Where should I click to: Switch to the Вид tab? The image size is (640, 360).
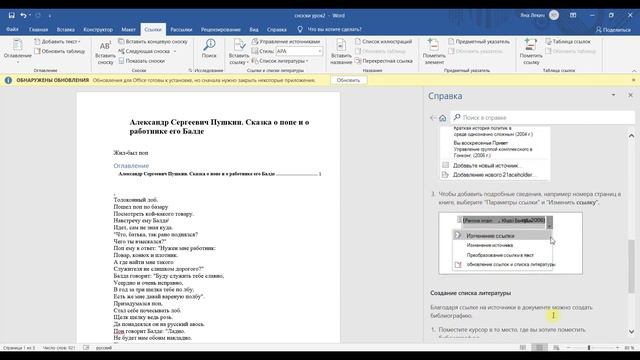[x=254, y=29]
